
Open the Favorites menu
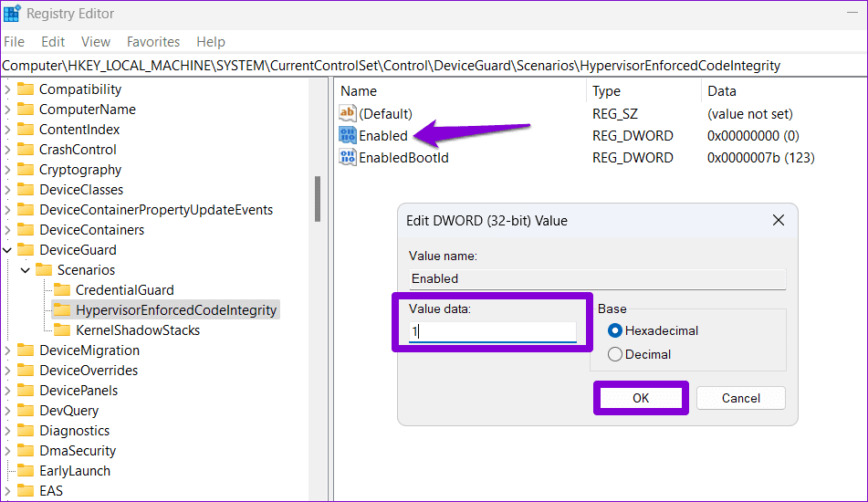pos(152,41)
